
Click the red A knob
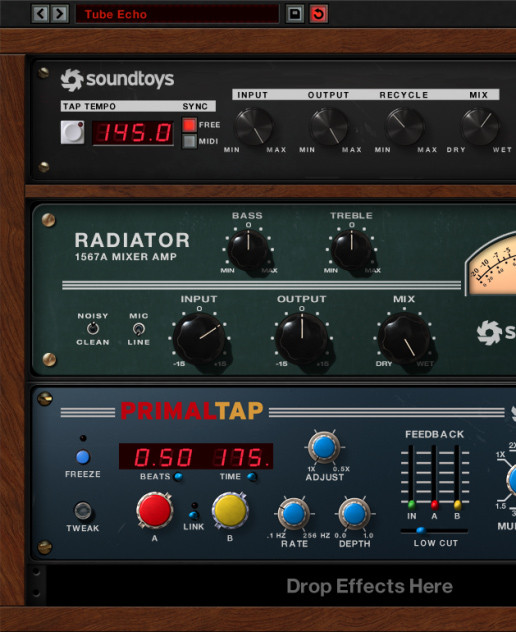pyautogui.click(x=154, y=510)
